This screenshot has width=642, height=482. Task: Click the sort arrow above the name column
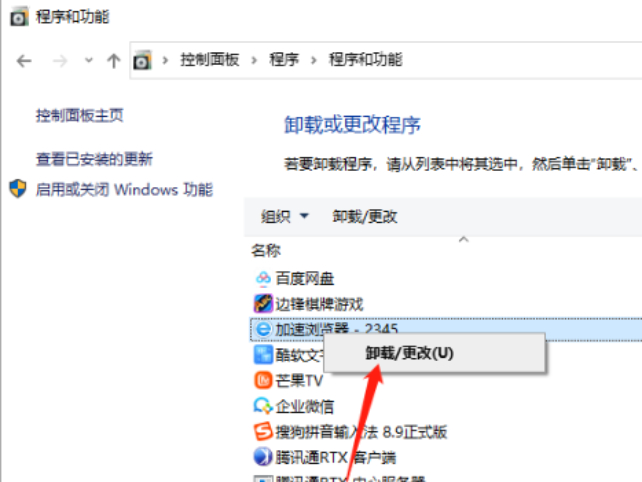[463, 239]
